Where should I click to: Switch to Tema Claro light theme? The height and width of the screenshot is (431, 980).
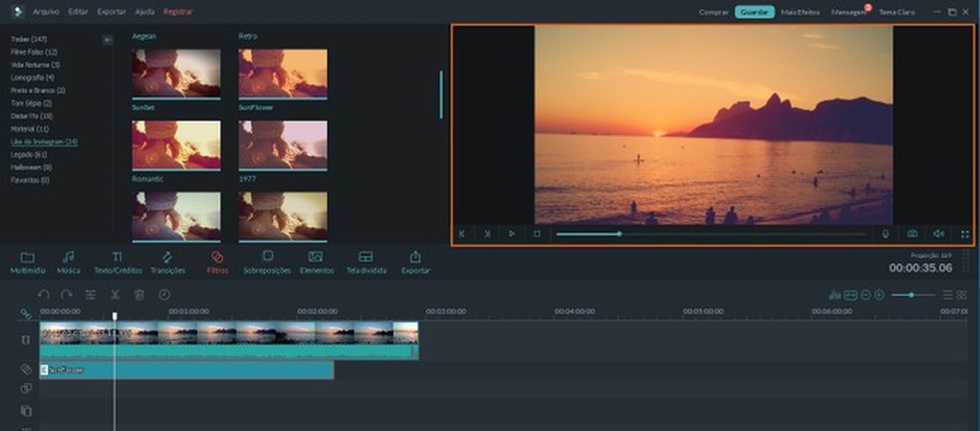pyautogui.click(x=896, y=12)
